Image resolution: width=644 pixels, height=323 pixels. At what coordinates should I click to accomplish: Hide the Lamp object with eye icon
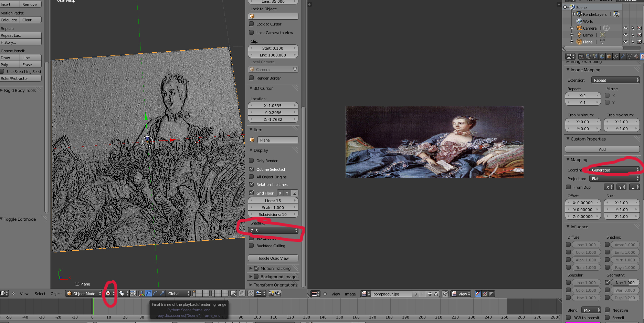[x=625, y=35]
